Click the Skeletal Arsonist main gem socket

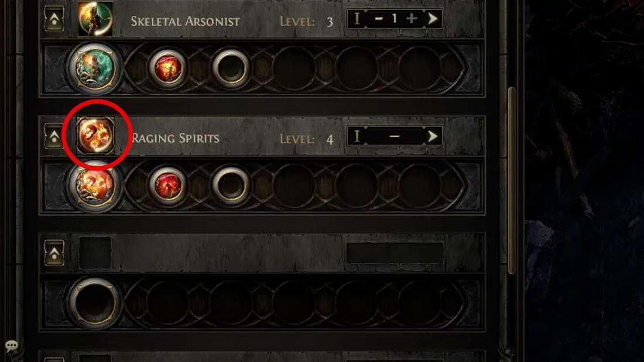(95, 67)
